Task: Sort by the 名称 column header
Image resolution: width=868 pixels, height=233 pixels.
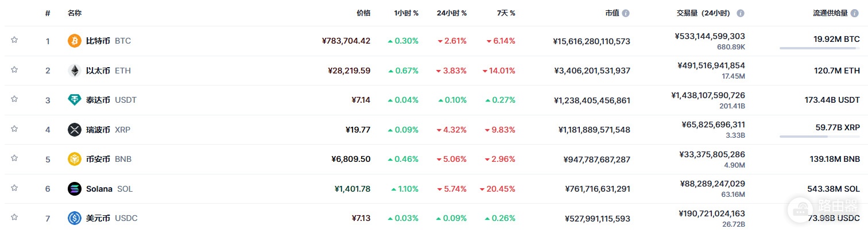Action: coord(75,13)
